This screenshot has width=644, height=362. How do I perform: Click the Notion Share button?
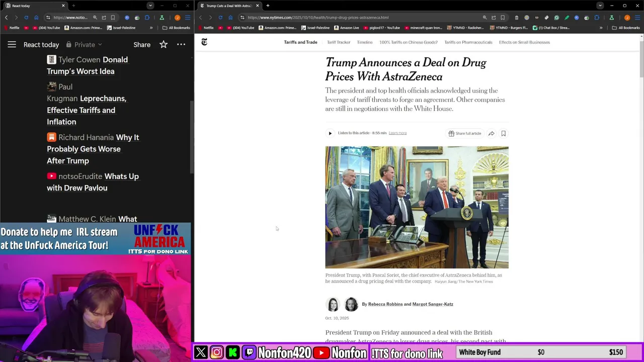[x=142, y=45]
